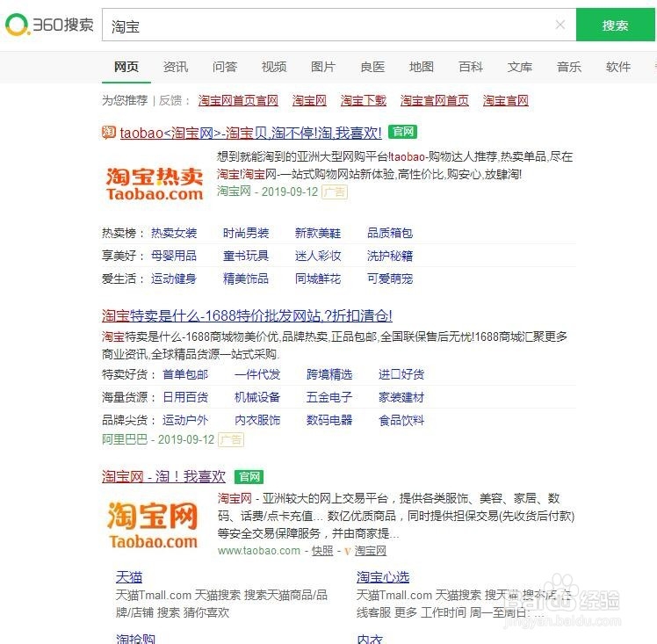Open the 母婴用品 link
The height and width of the screenshot is (644, 657).
(x=174, y=256)
